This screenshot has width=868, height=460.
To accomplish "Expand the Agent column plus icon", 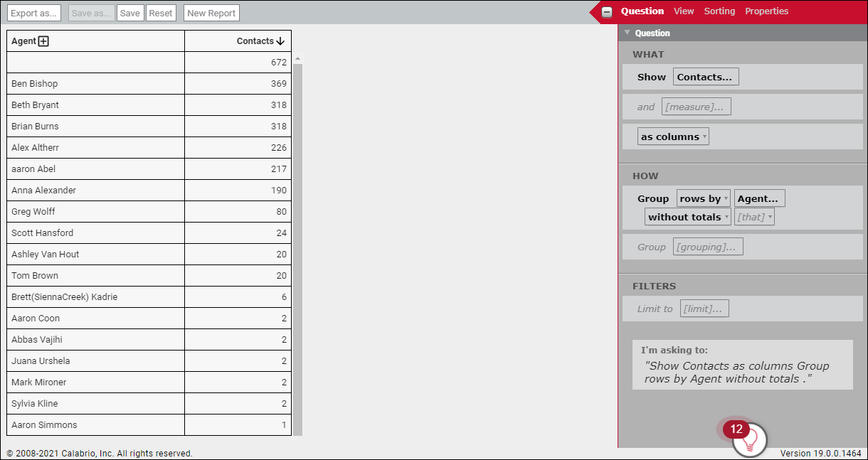I will pos(43,41).
